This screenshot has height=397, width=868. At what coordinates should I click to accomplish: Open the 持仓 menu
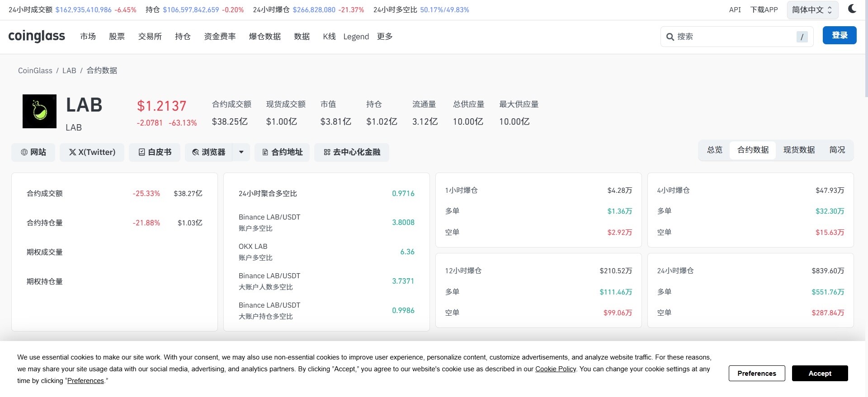(x=183, y=37)
